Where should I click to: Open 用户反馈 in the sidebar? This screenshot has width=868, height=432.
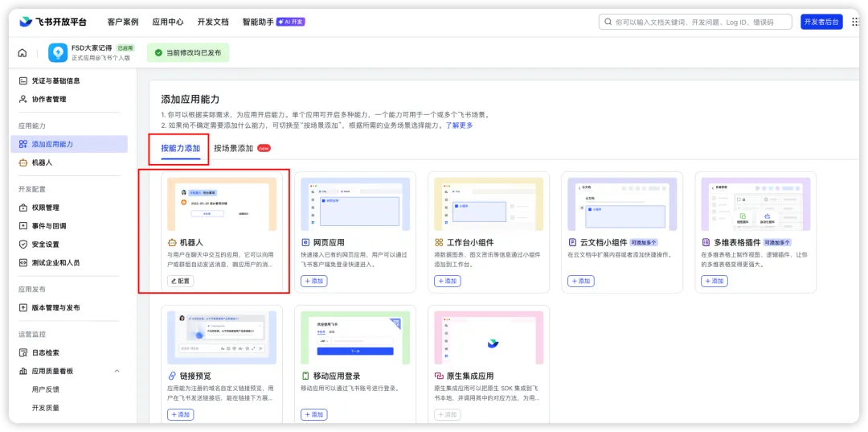point(46,389)
